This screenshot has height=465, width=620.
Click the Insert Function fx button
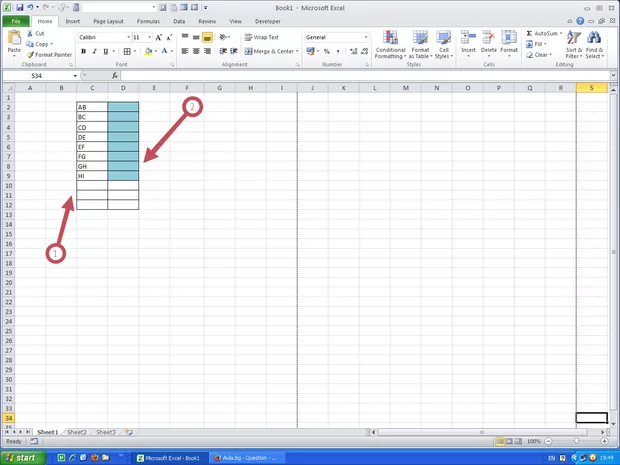115,76
